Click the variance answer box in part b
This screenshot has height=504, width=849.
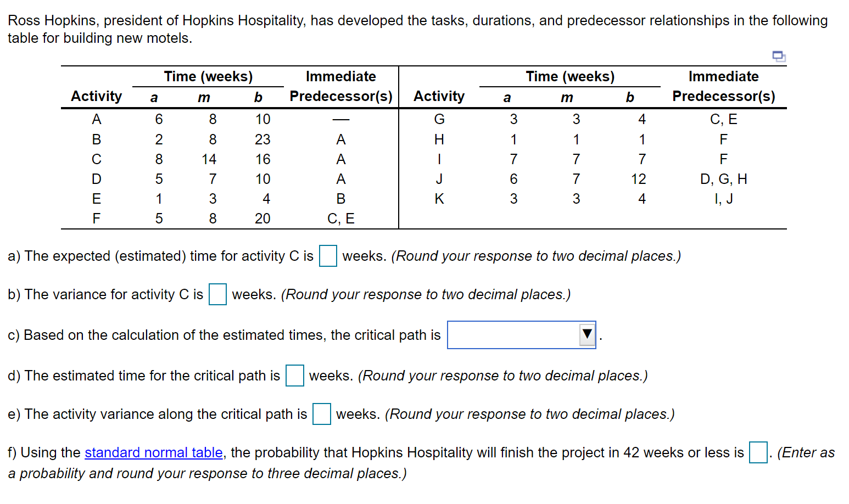[217, 294]
